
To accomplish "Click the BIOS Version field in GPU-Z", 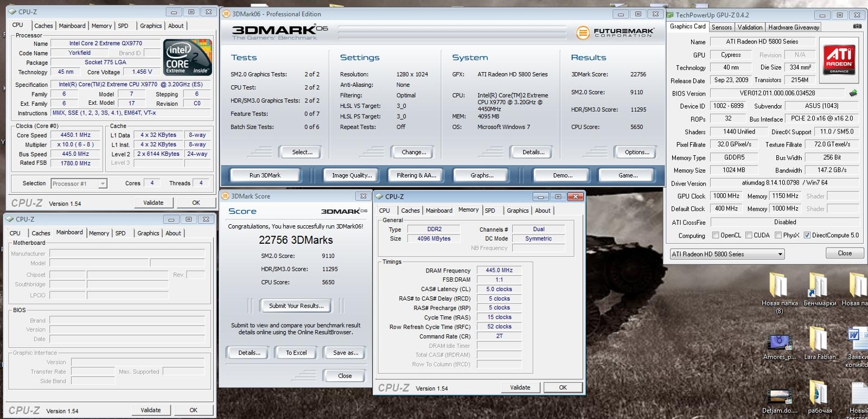I will (x=777, y=93).
